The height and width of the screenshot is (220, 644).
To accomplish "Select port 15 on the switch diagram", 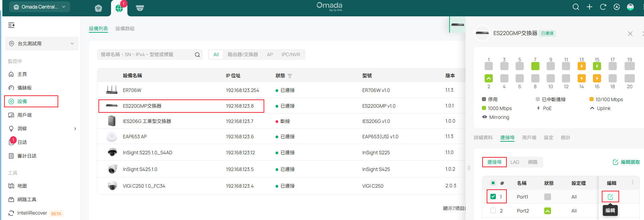I will 597,66.
